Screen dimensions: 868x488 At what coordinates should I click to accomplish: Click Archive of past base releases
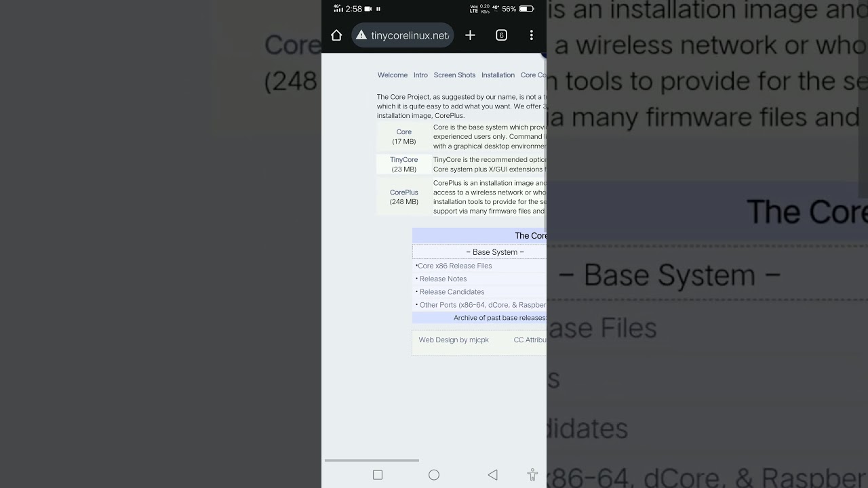[x=500, y=318]
